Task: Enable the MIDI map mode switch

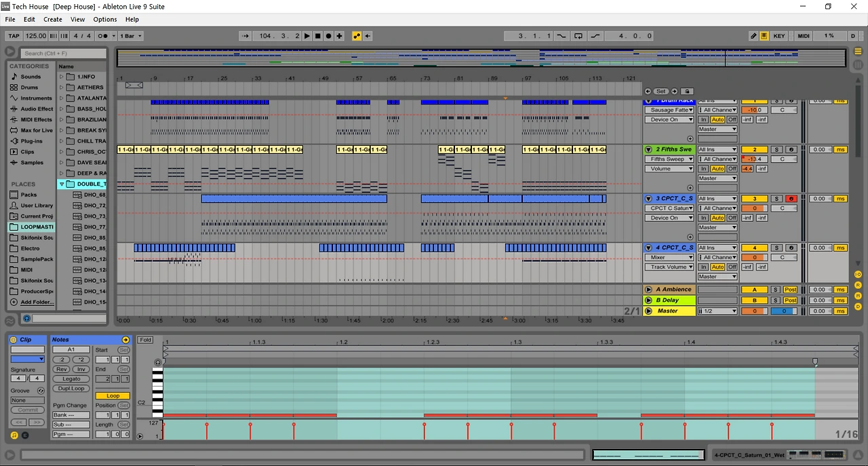Action: (803, 36)
